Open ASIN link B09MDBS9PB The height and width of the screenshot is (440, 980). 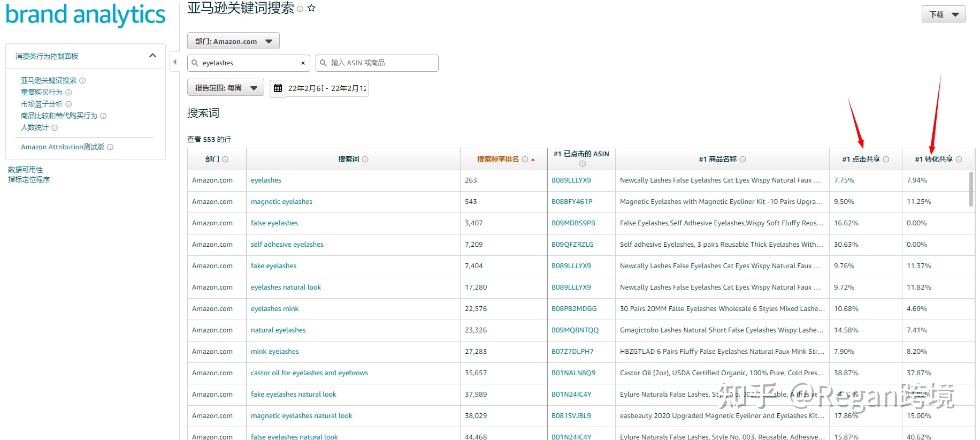(573, 223)
